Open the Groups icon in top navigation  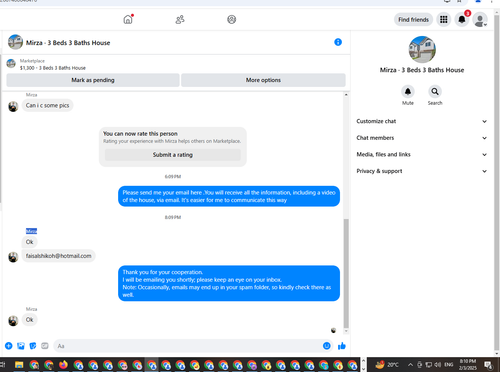(x=232, y=19)
